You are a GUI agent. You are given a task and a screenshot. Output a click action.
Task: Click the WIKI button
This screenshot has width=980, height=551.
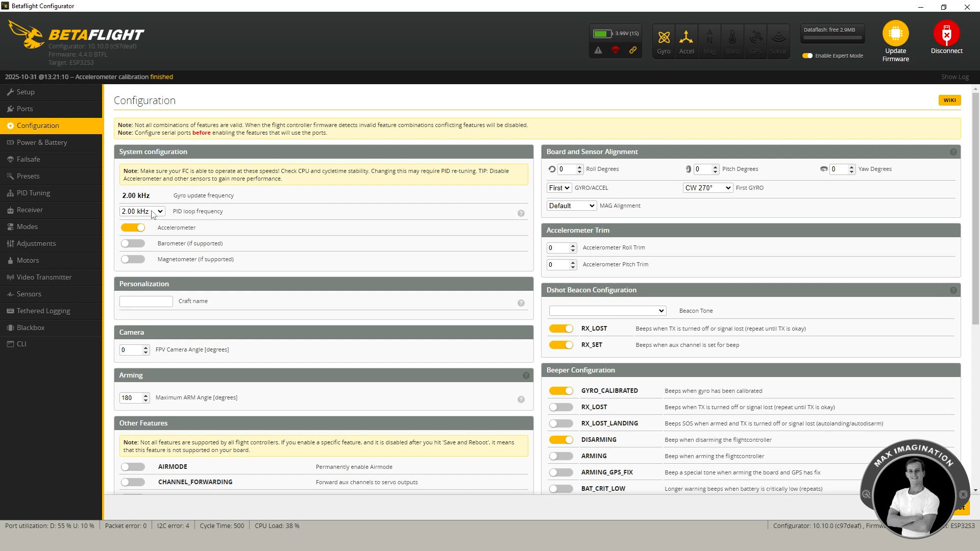point(949,100)
